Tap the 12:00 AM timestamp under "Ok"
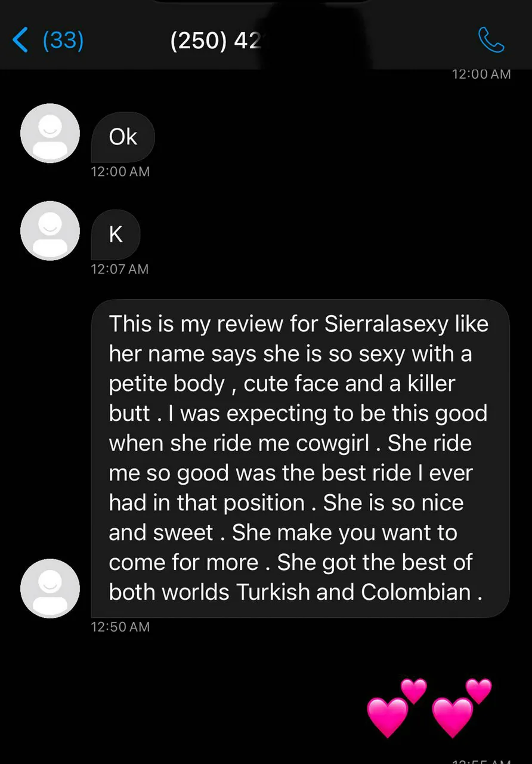532x764 pixels. (120, 172)
